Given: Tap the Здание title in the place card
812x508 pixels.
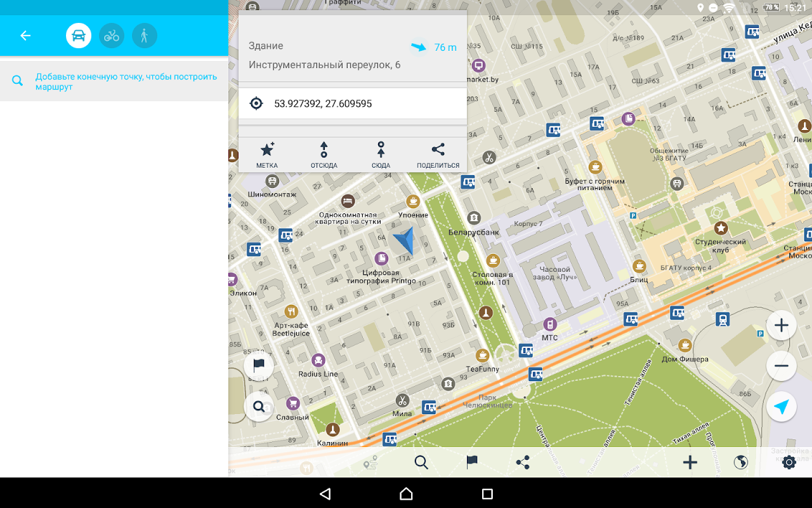Looking at the screenshot, I should (266, 46).
